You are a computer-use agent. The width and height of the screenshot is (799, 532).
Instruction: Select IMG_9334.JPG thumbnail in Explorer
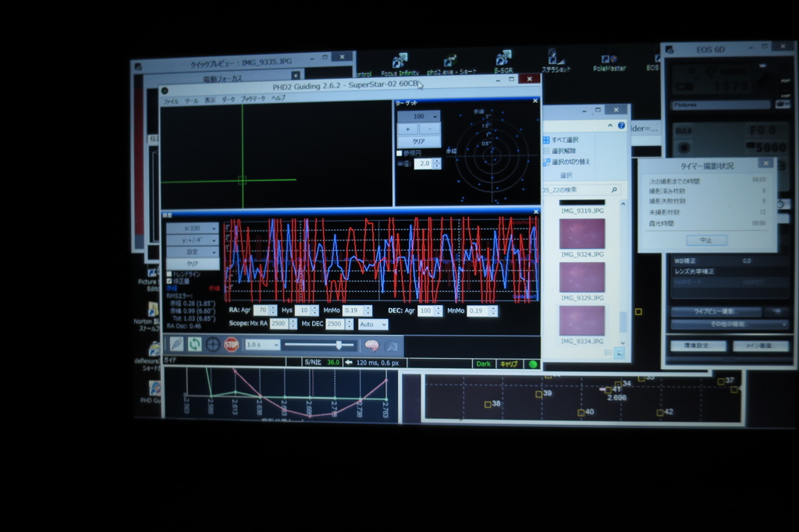point(582,321)
